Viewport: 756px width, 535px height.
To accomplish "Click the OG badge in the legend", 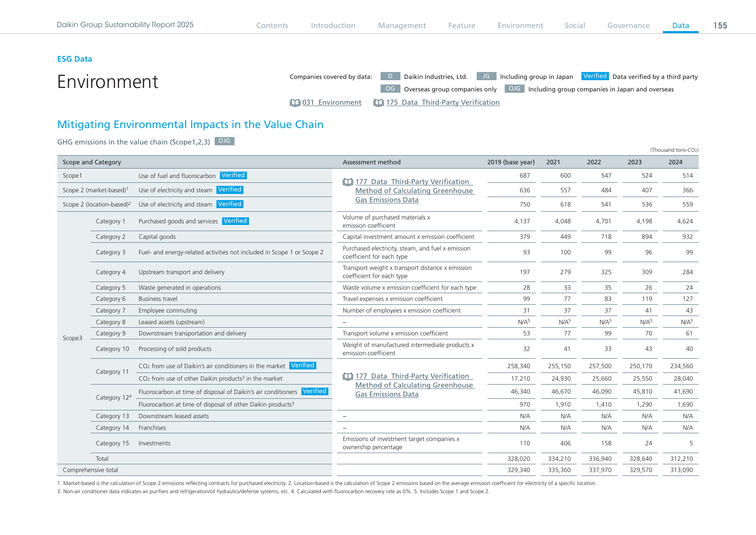I will point(390,89).
